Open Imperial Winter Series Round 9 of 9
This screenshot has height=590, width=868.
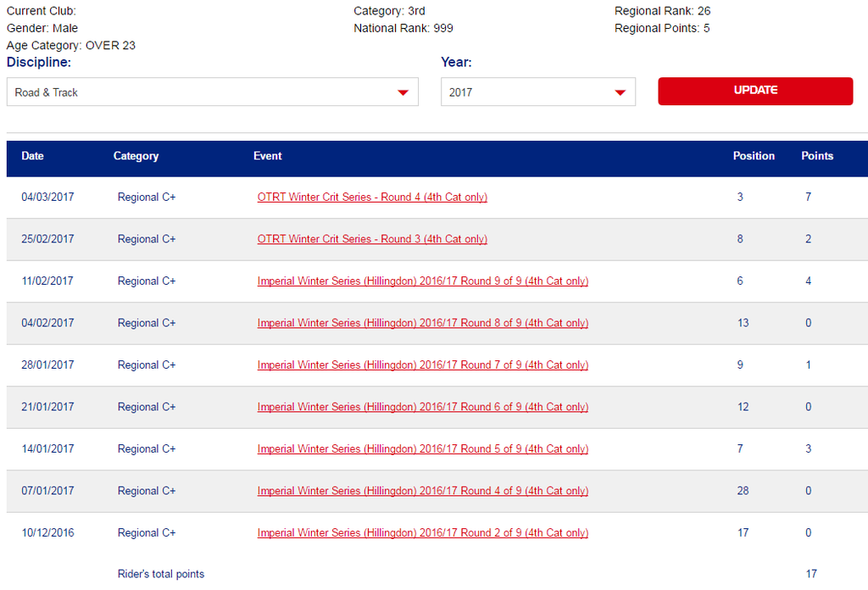tap(422, 281)
